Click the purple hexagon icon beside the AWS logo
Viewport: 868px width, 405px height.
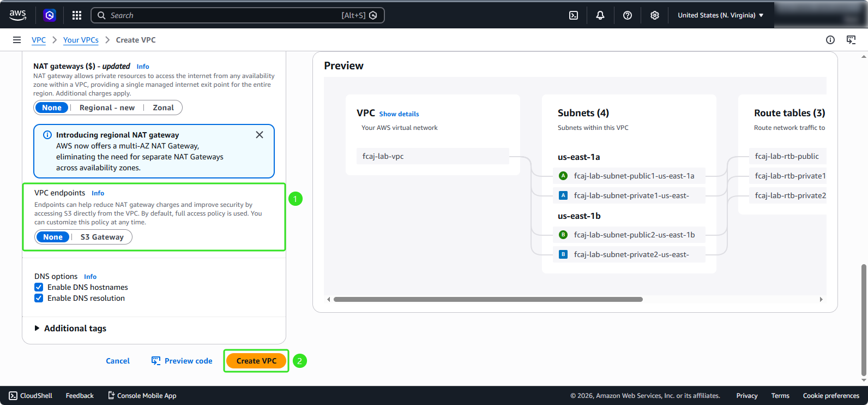(x=50, y=15)
